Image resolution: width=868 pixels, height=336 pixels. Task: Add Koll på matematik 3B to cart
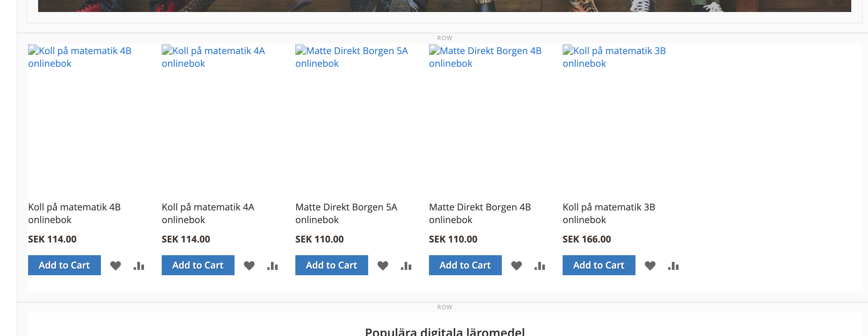(x=599, y=265)
